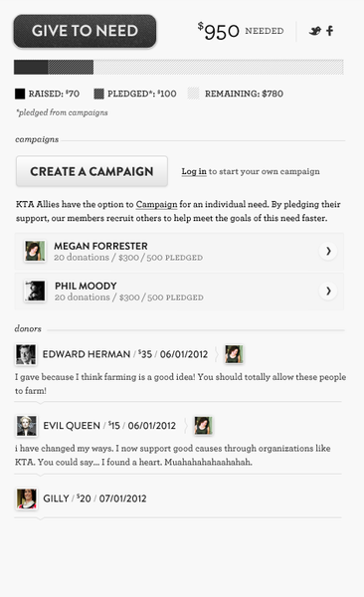Image resolution: width=364 pixels, height=597 pixels.
Task: View Gilly's donor avatar
Action: click(x=27, y=498)
